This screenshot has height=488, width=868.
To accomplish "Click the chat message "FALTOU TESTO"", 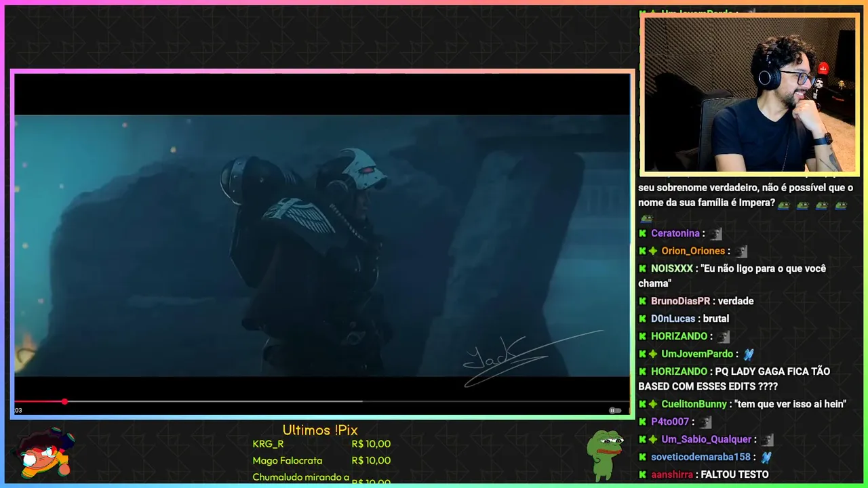I will (734, 474).
